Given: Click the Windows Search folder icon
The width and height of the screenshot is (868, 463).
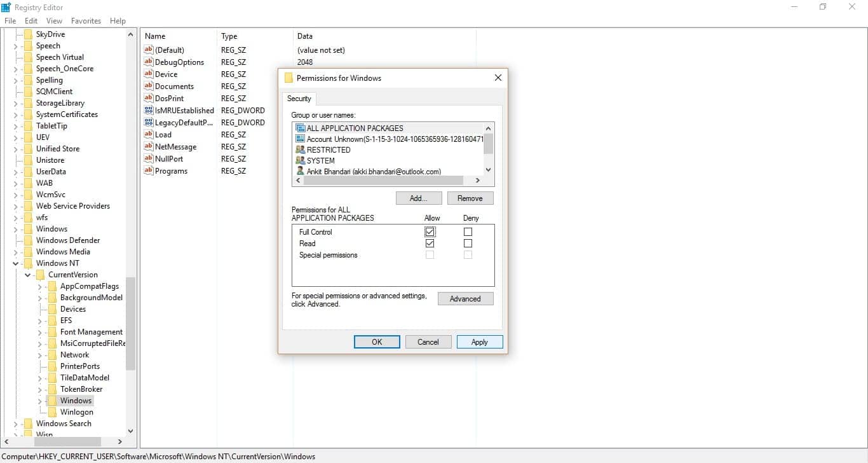Looking at the screenshot, I should 28,424.
